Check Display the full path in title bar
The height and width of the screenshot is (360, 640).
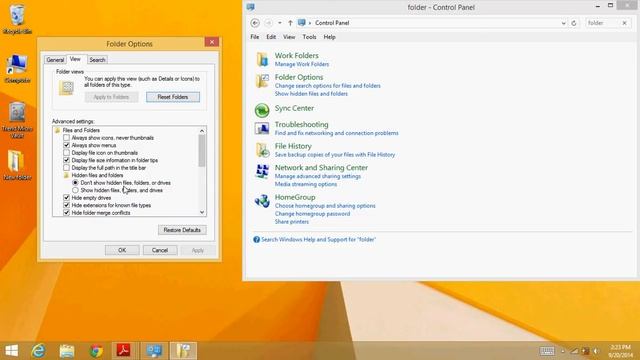click(x=67, y=168)
